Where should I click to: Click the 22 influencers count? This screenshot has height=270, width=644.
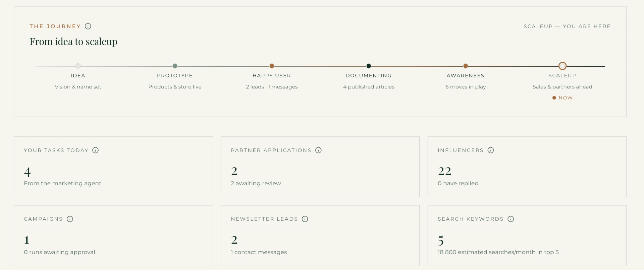[445, 171]
